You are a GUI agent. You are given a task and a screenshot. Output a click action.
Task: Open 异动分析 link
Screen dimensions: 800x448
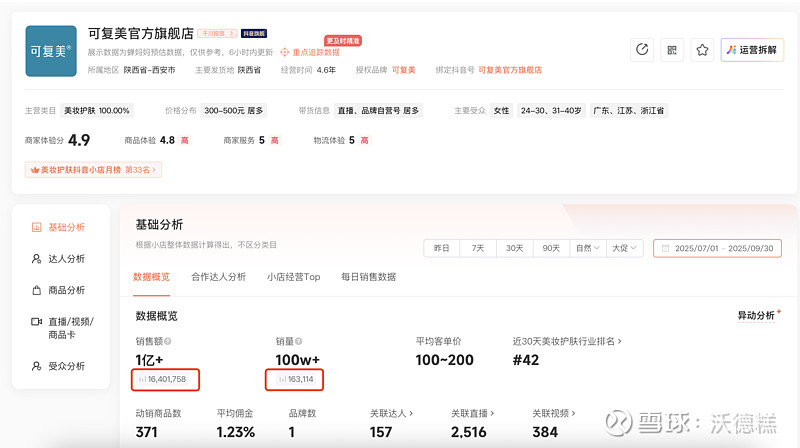point(756,315)
